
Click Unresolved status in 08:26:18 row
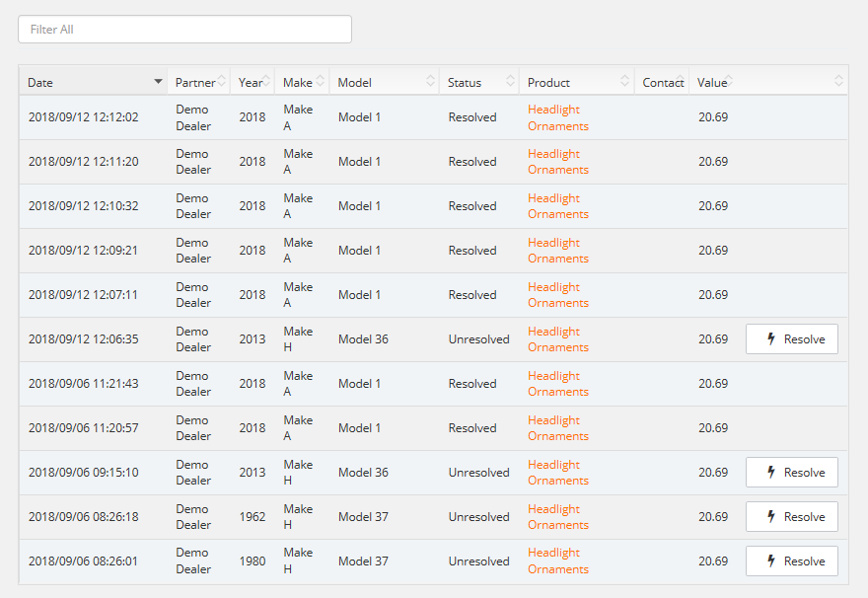click(x=478, y=517)
